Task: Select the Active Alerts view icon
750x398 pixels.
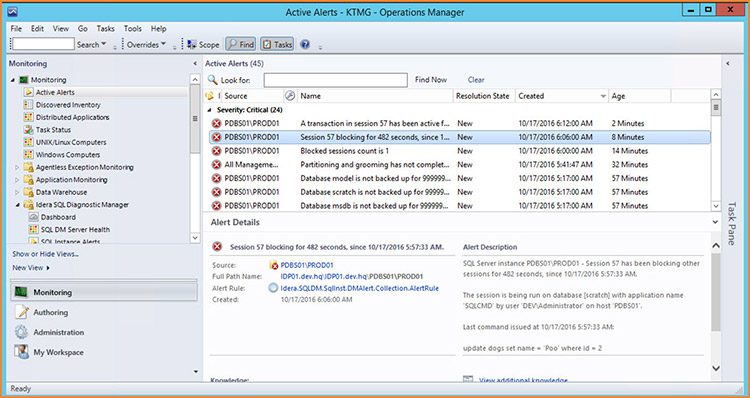Action: (29, 92)
